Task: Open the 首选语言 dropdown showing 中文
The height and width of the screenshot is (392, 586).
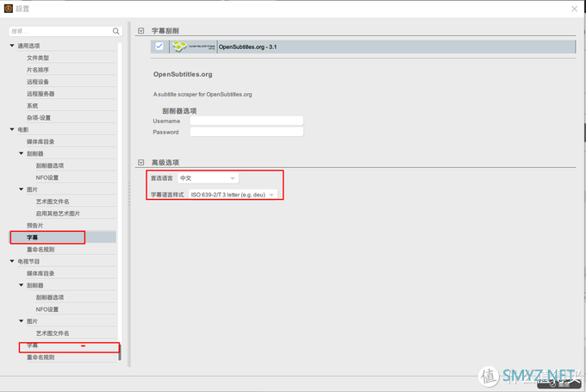Action: (208, 178)
